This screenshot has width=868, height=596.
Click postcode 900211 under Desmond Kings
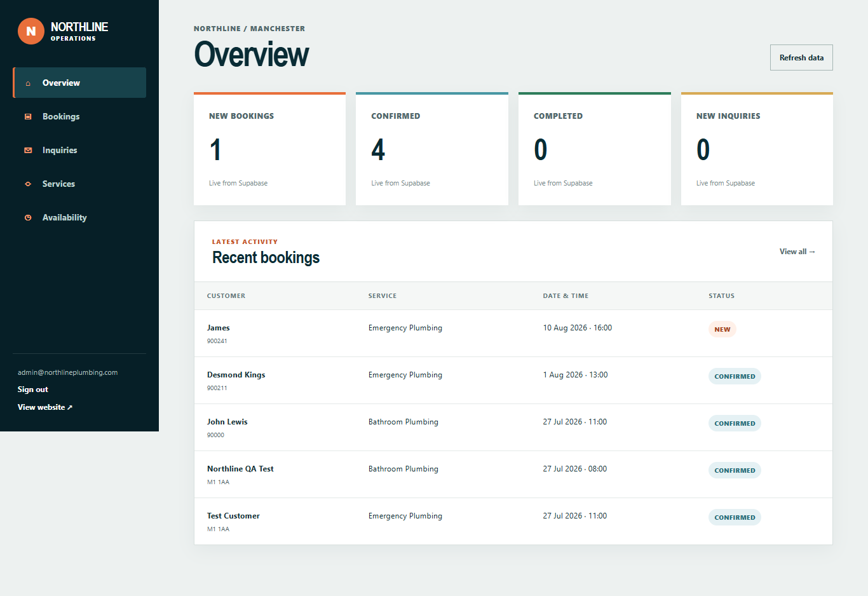click(x=217, y=388)
